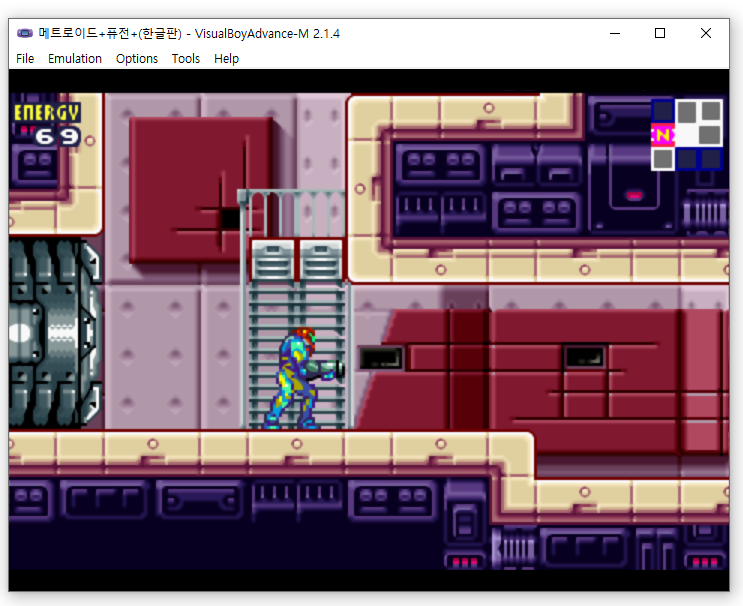Open the File menu
Image resolution: width=743 pixels, height=606 pixels.
25,59
